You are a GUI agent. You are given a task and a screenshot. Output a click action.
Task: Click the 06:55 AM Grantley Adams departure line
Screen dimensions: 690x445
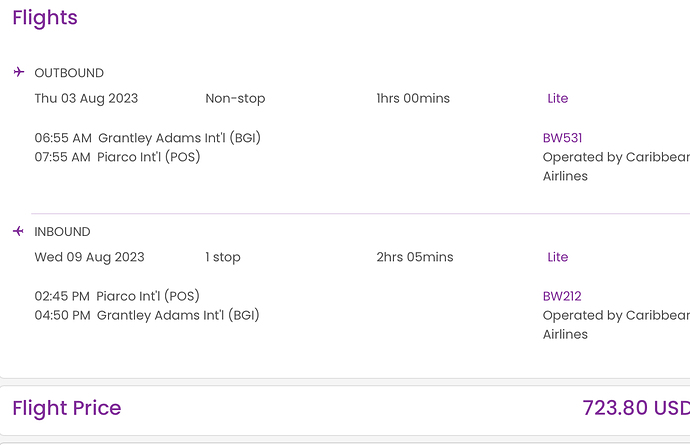click(147, 138)
